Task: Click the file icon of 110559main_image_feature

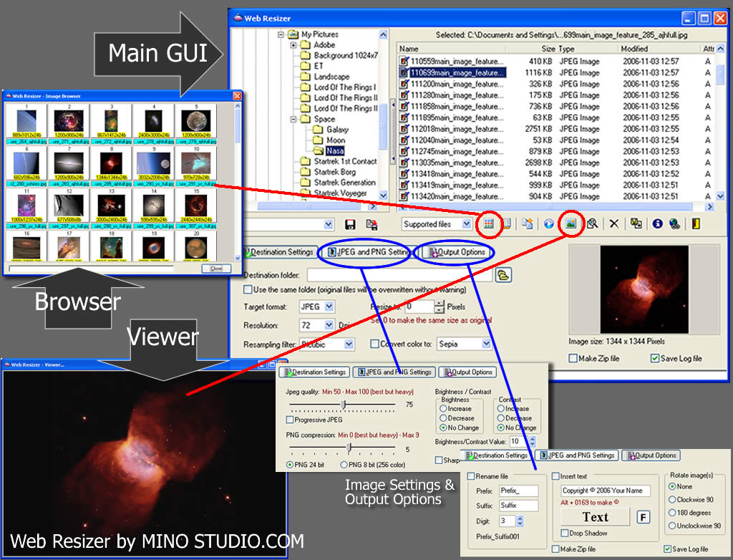Action: click(404, 62)
